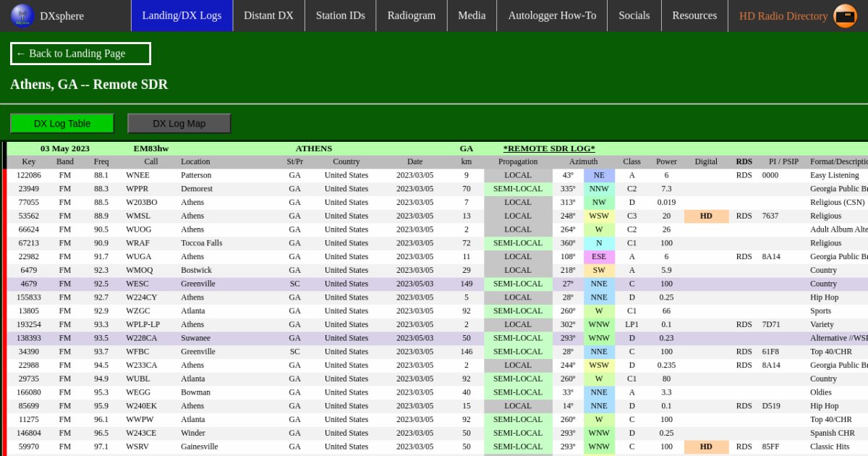Open the Distant DX menu item
The width and height of the screenshot is (868, 456).
(x=268, y=16)
